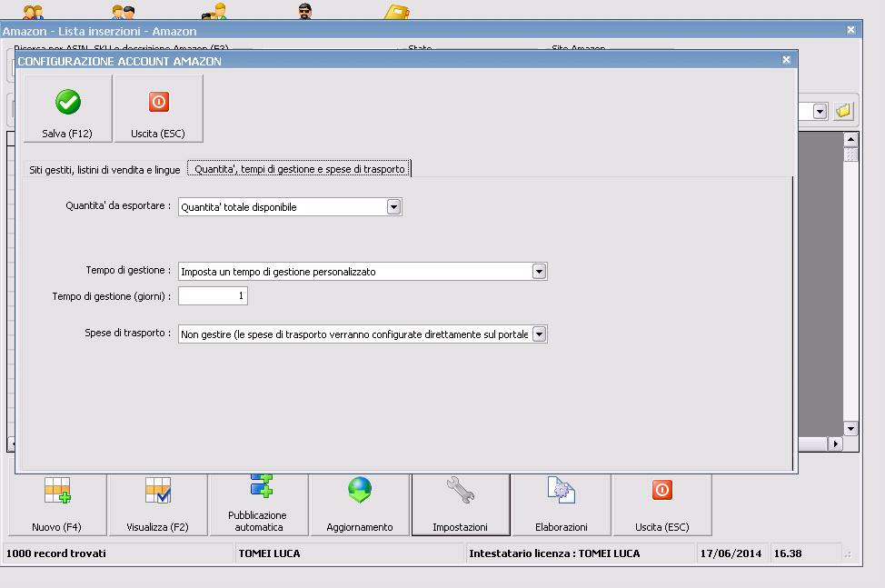Click the date 17/06/2014 in the status bar
The image size is (885, 588).
[731, 553]
